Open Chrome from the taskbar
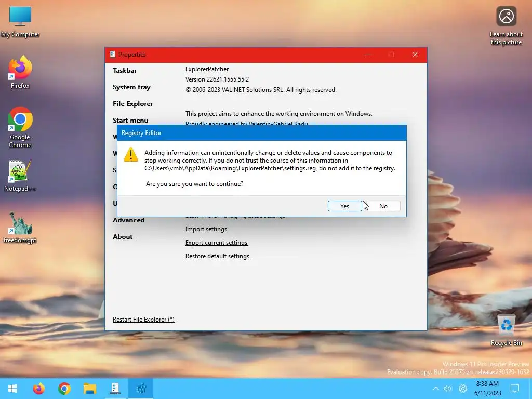 [x=64, y=389]
